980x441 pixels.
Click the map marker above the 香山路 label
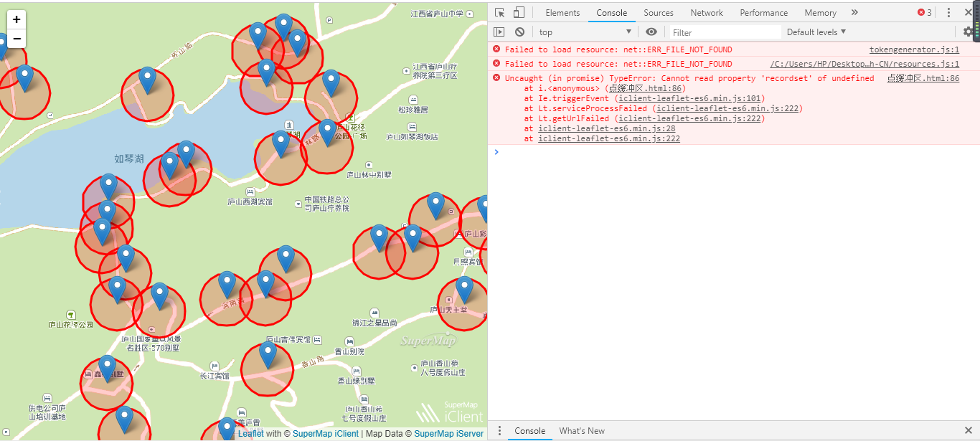(268, 356)
